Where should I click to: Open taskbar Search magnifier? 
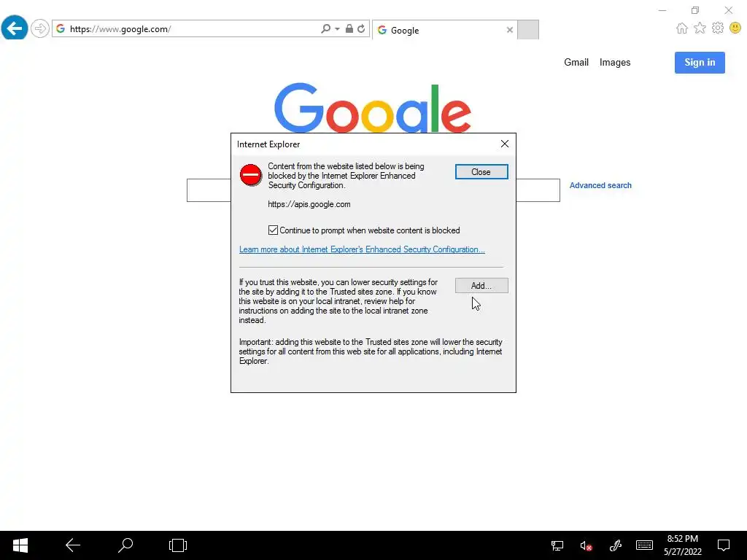click(125, 545)
